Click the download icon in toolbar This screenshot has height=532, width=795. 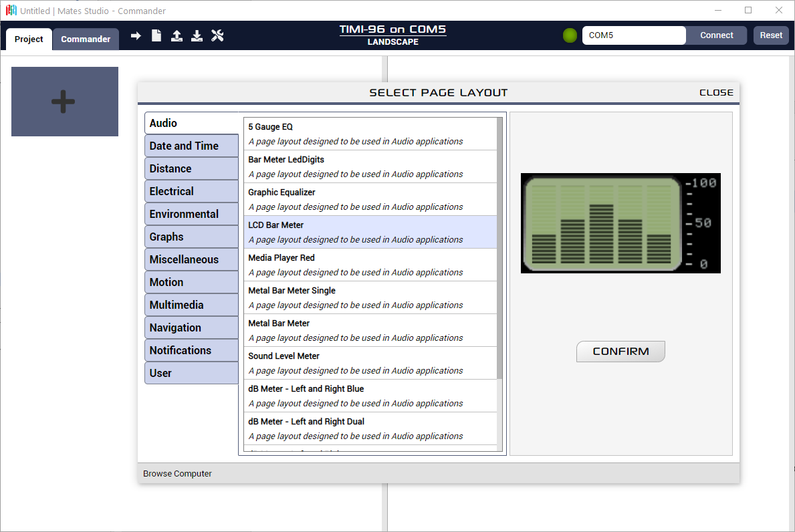click(197, 35)
